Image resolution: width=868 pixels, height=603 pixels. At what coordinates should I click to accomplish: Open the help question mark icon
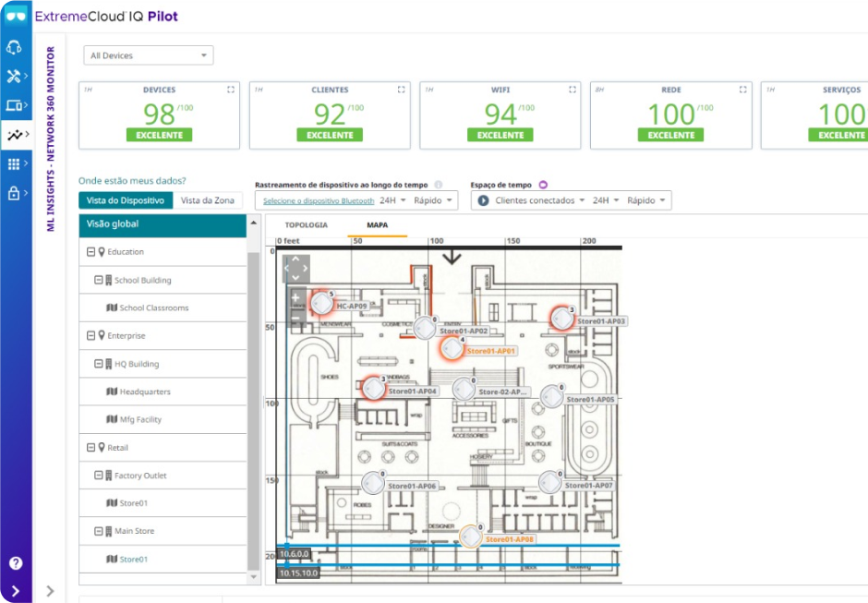(x=16, y=563)
